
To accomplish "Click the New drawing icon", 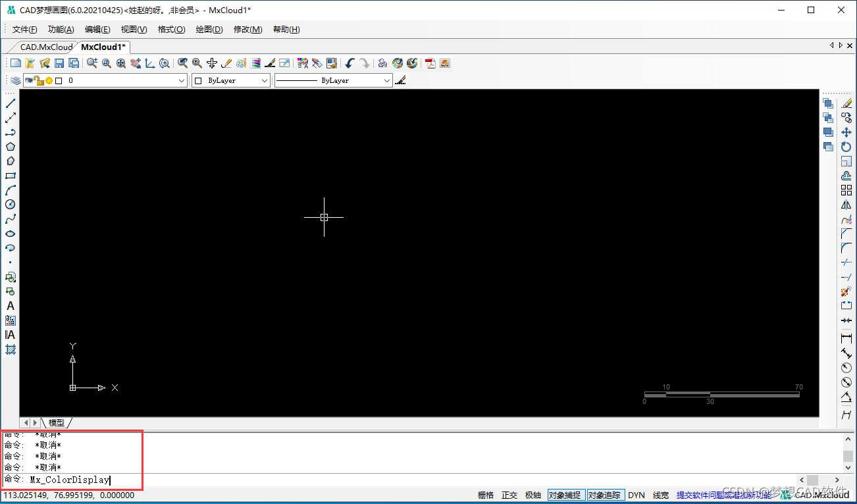I will [x=16, y=63].
